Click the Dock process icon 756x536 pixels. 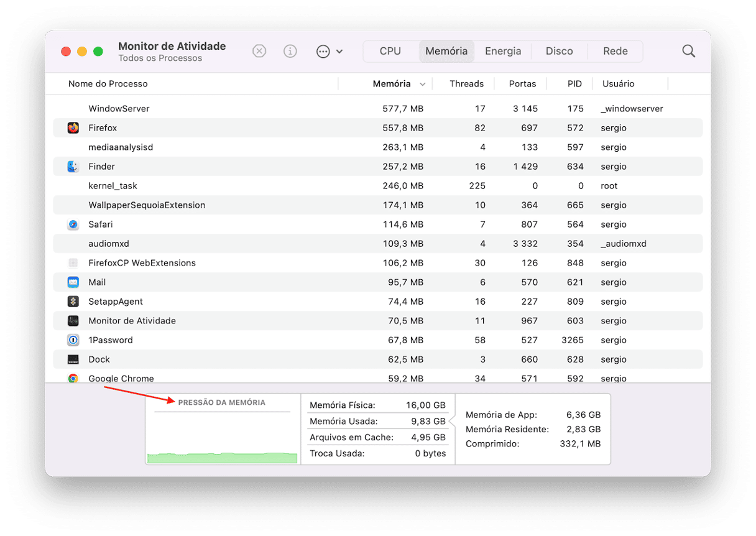[73, 359]
